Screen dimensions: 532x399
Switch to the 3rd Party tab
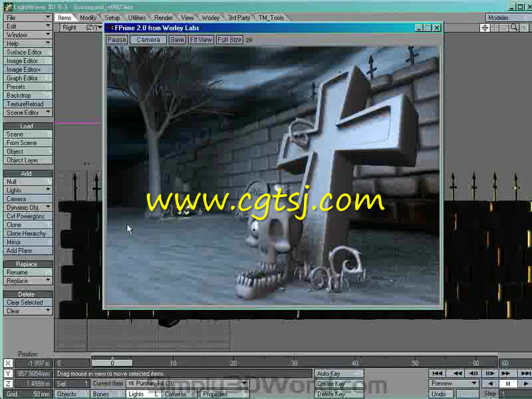point(239,18)
